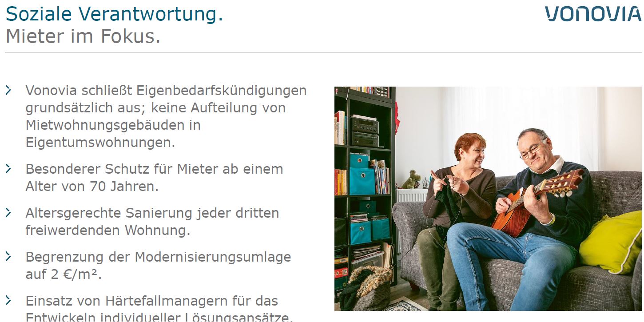The image size is (644, 322).
Task: Click the 70 Jahren tenant protection text
Action: tap(154, 178)
